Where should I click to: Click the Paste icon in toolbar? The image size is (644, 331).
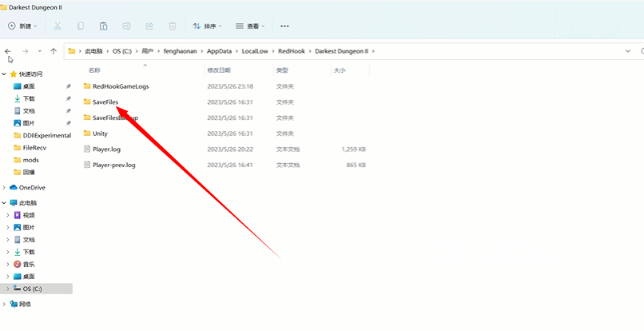point(104,26)
